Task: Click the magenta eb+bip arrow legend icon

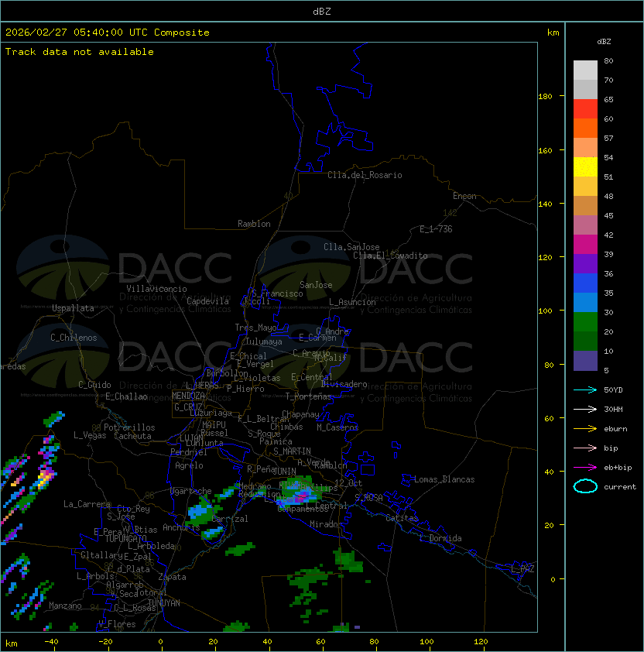Action: [585, 468]
